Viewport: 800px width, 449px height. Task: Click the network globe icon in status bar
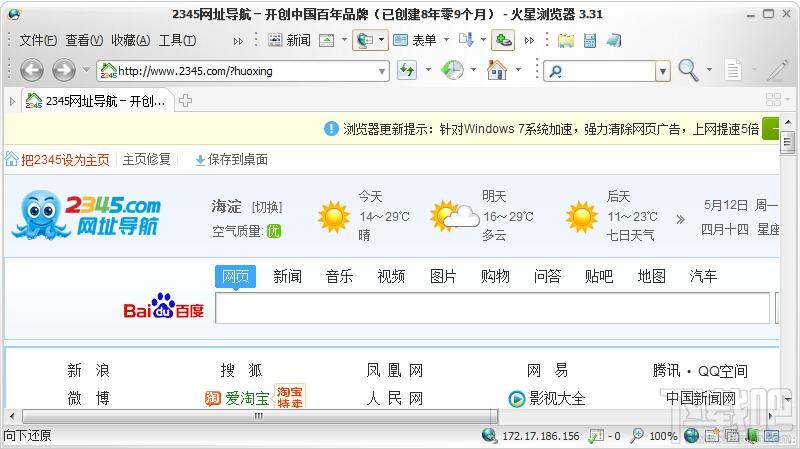[489, 436]
